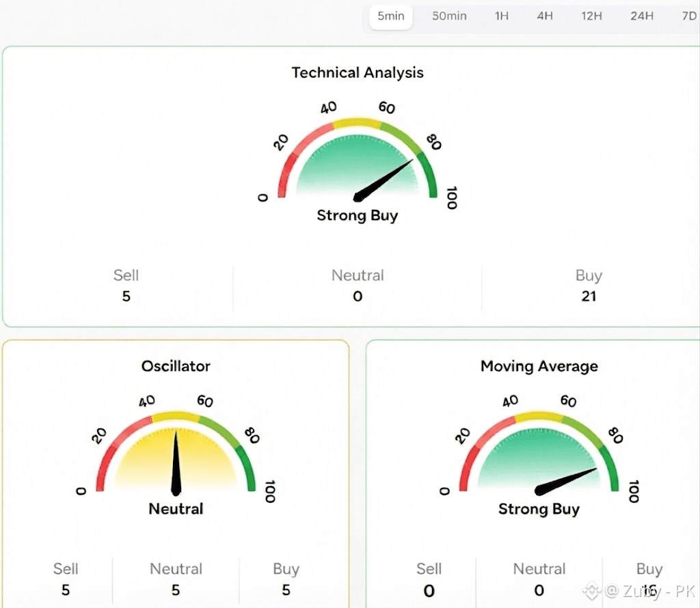Click the Oscillator heading
The image size is (700, 608).
pyautogui.click(x=176, y=365)
